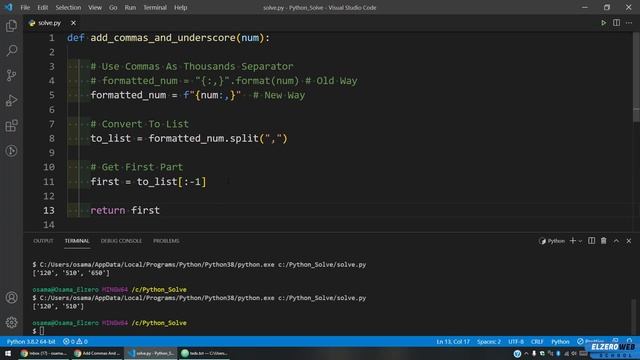
Task: Switch to Chrome Add Commas taskbar window
Action: click(97, 353)
